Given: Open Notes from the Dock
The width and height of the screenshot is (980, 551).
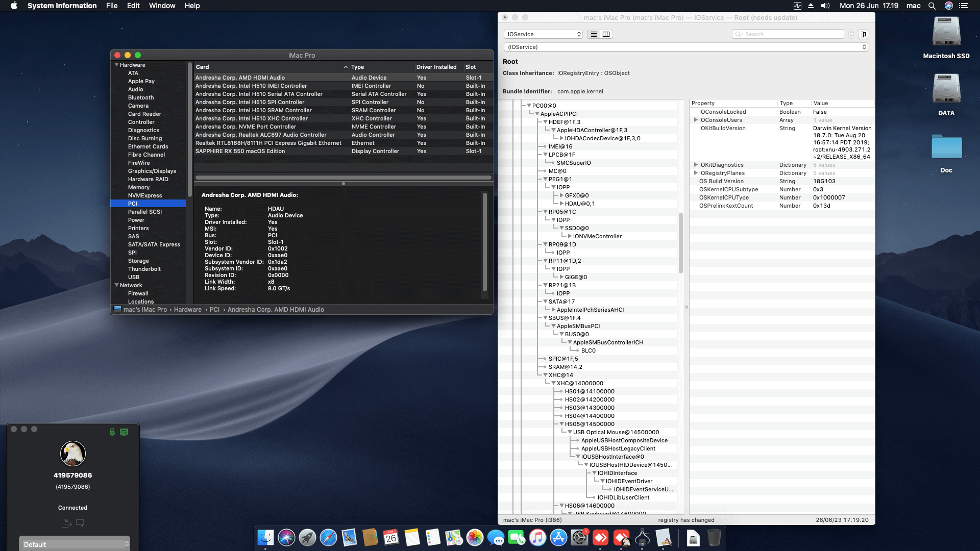Looking at the screenshot, I should click(x=412, y=537).
